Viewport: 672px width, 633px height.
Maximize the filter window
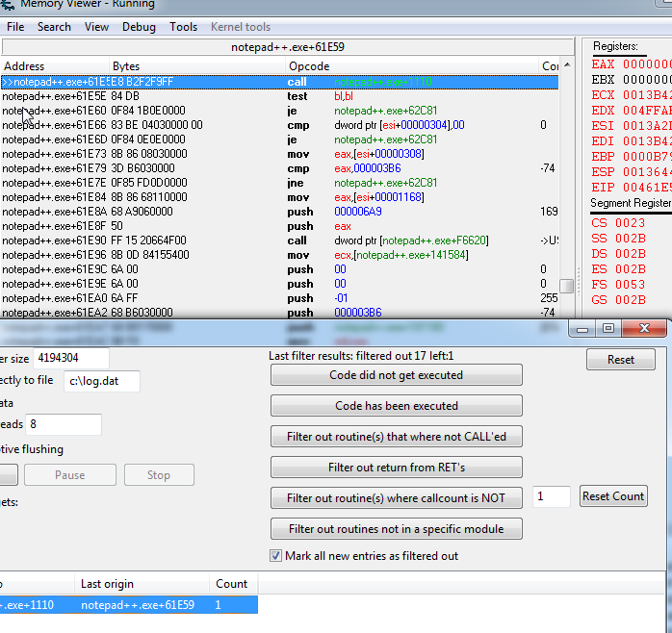pos(608,329)
